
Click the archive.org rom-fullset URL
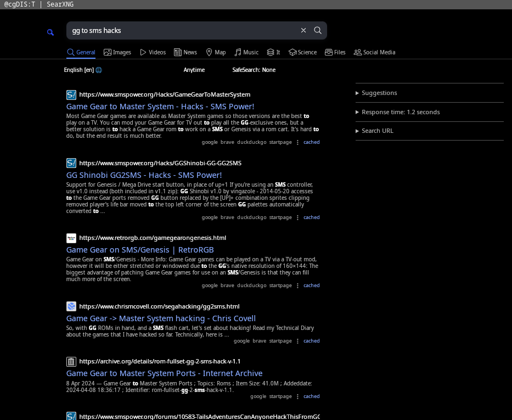click(x=160, y=361)
